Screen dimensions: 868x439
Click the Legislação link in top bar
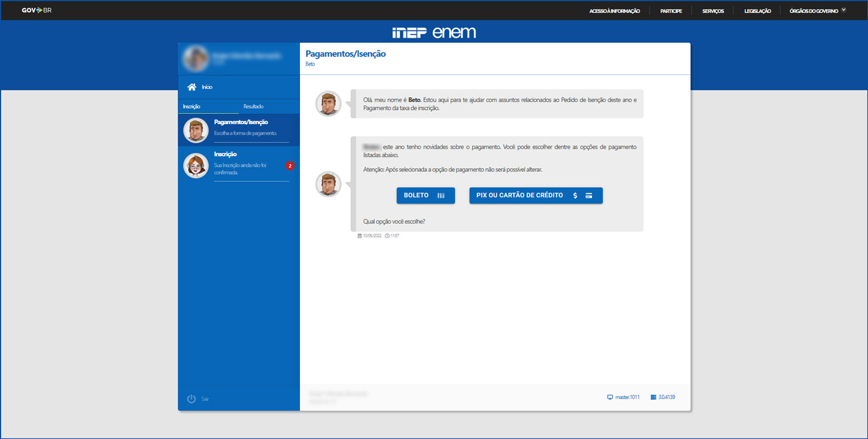pos(757,11)
